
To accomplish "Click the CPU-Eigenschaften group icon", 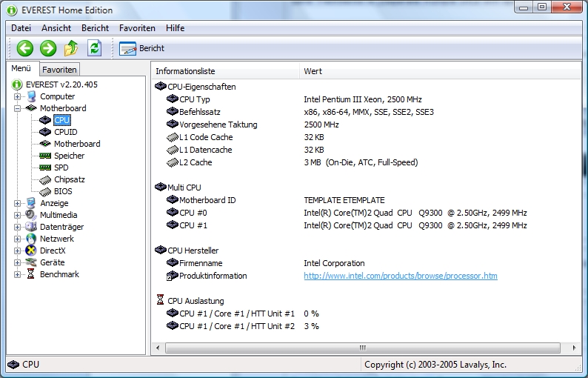I will (161, 86).
